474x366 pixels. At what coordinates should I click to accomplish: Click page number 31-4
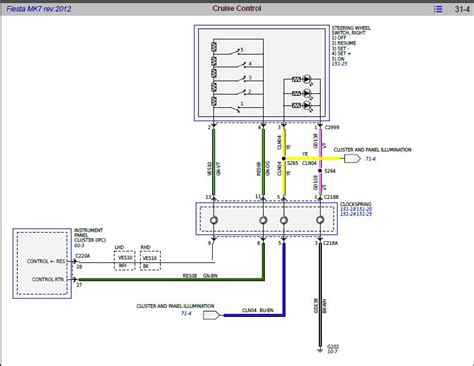pyautogui.click(x=462, y=9)
